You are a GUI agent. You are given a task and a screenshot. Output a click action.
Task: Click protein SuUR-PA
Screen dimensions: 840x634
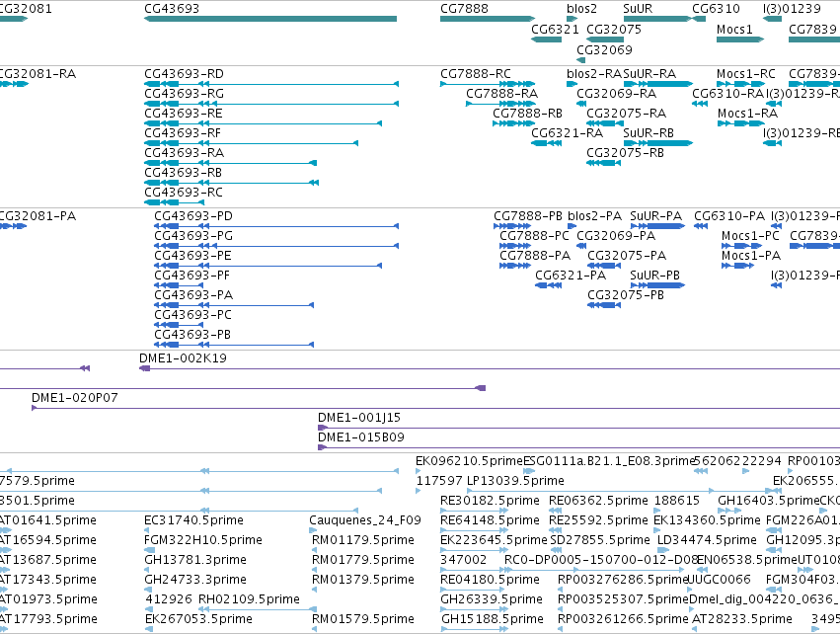(655, 216)
